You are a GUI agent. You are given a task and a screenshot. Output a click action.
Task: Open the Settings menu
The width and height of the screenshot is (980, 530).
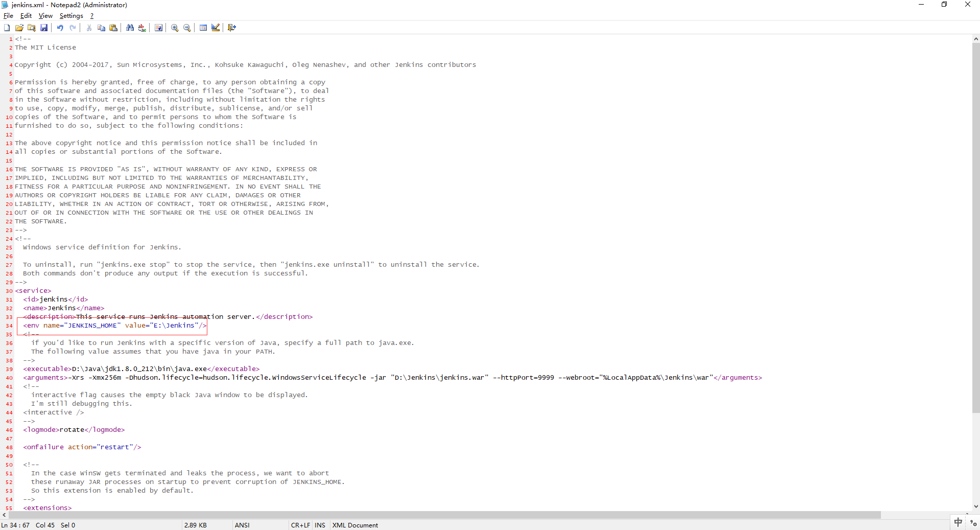click(71, 16)
